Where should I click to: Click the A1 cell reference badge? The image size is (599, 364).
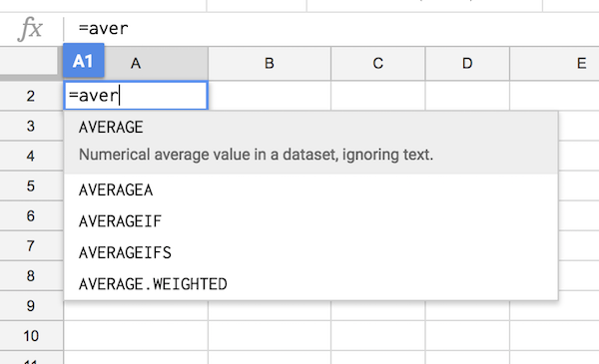click(x=83, y=61)
